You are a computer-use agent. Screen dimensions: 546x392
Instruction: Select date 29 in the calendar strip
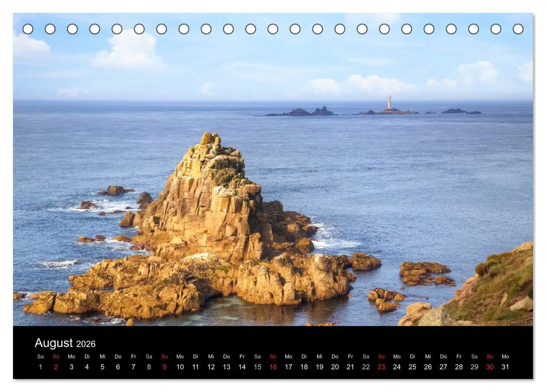[x=474, y=367]
